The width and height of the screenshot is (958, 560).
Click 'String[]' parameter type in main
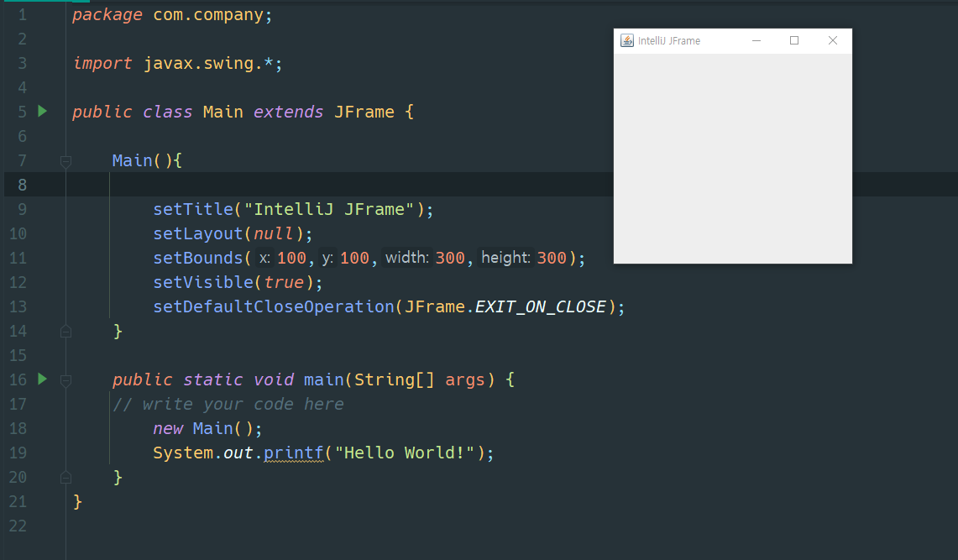click(394, 379)
